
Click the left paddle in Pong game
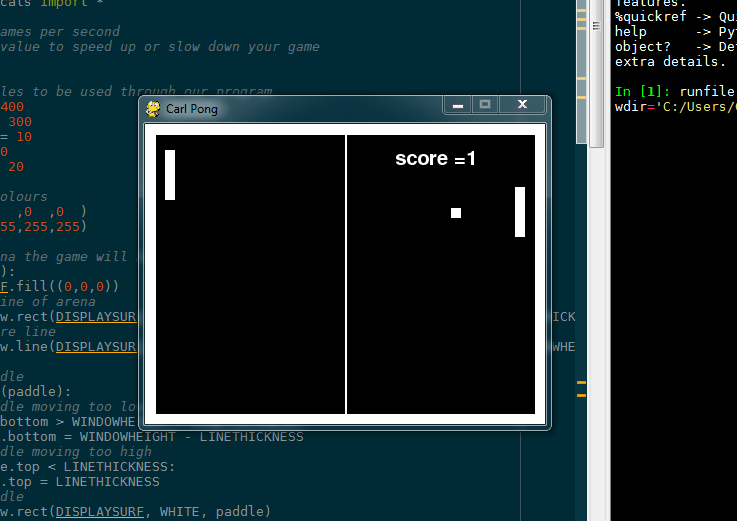[x=170, y=175]
